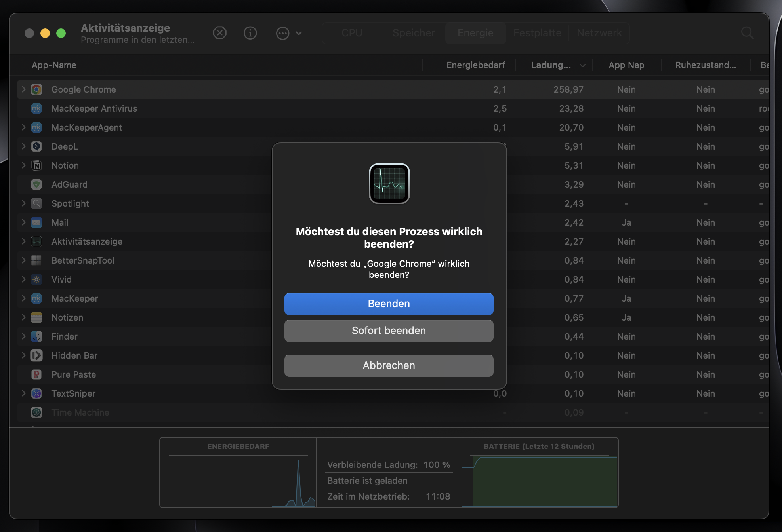Viewport: 782px width, 532px height.
Task: Expand the Google Chrome process row
Action: pos(23,89)
